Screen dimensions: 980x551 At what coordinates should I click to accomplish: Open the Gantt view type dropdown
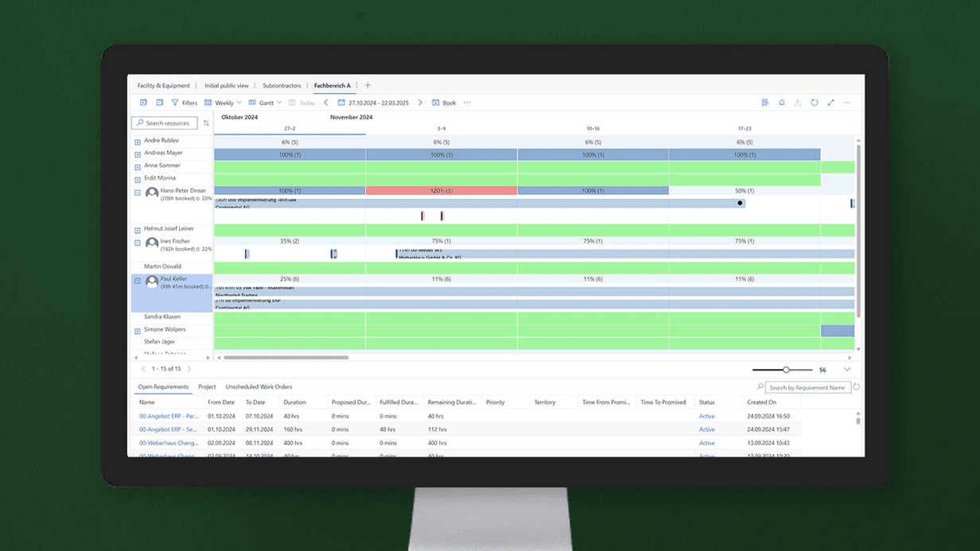coord(265,103)
